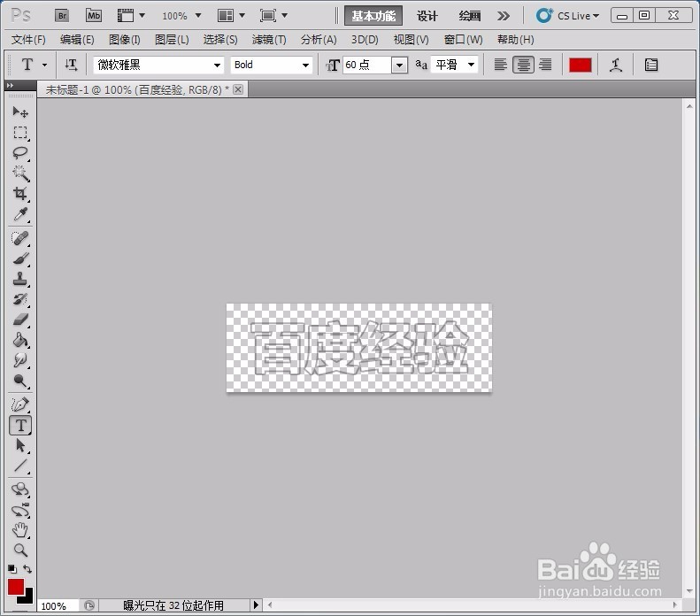Switch to 基本功能 workspace
The width and height of the screenshot is (700, 616).
click(373, 16)
